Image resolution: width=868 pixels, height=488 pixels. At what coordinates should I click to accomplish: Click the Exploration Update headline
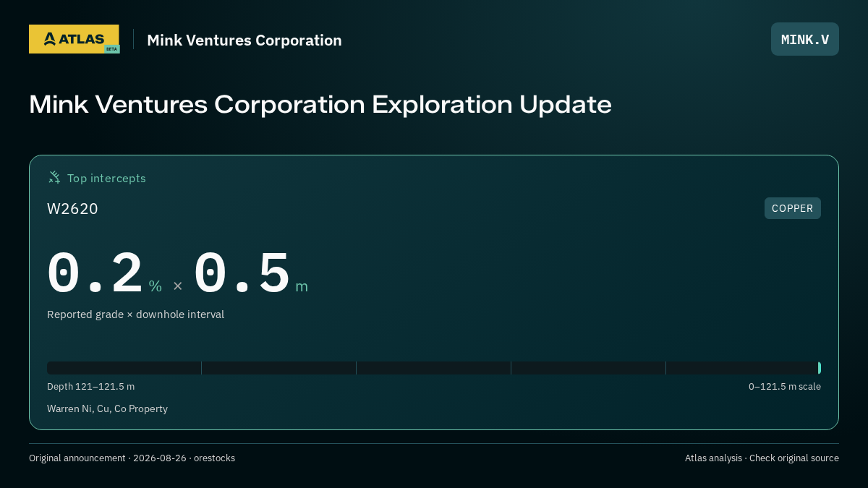320,104
